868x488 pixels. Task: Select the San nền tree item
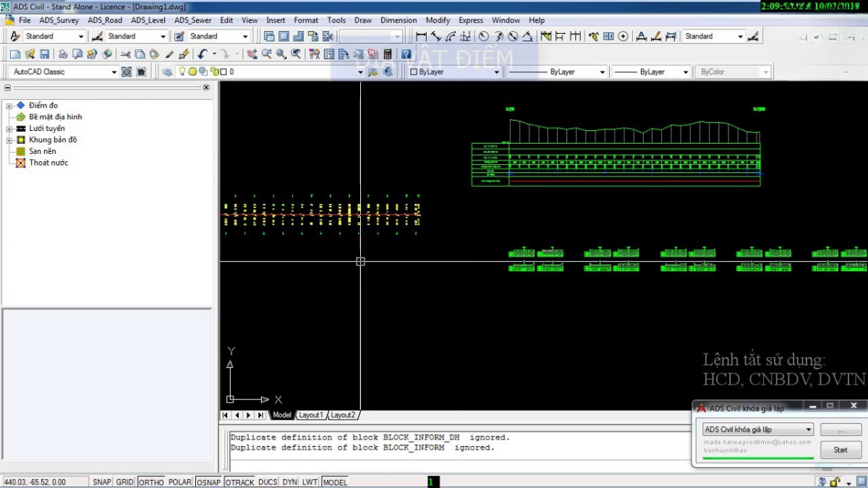point(43,152)
